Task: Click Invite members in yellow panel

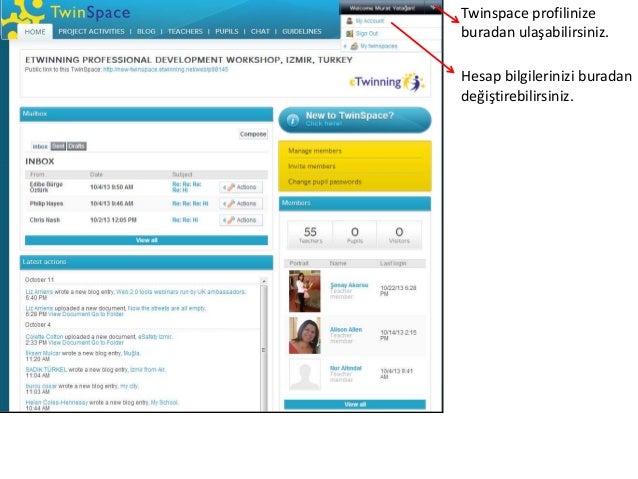Action: click(x=312, y=166)
